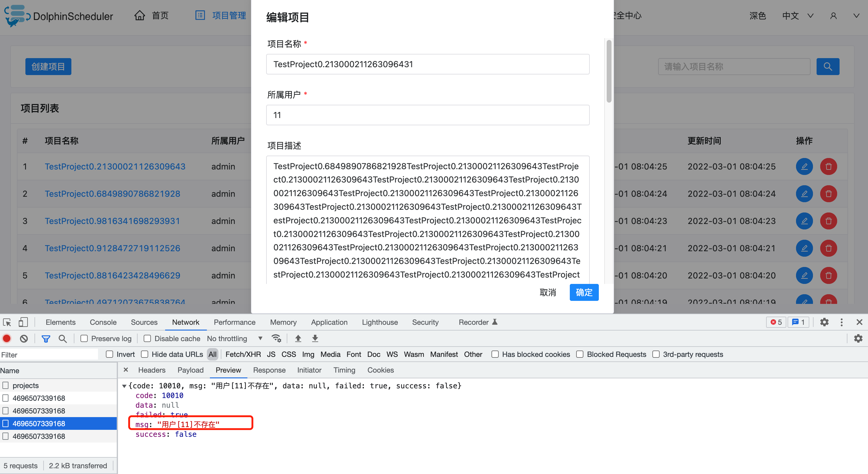The height and width of the screenshot is (474, 868).
Task: Click the edit pencil icon for row 1
Action: tap(804, 166)
